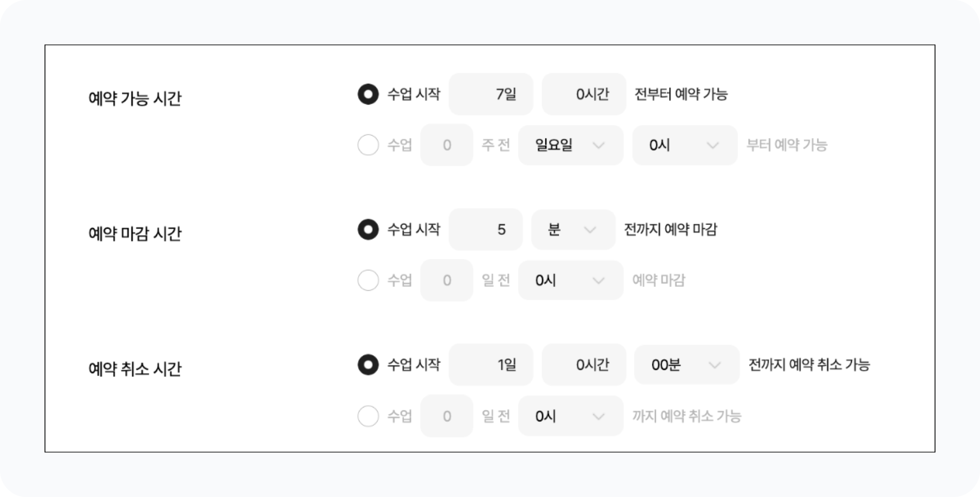Select the '주 전' weekly reservation radio option
The image size is (980, 497).
coord(368,145)
